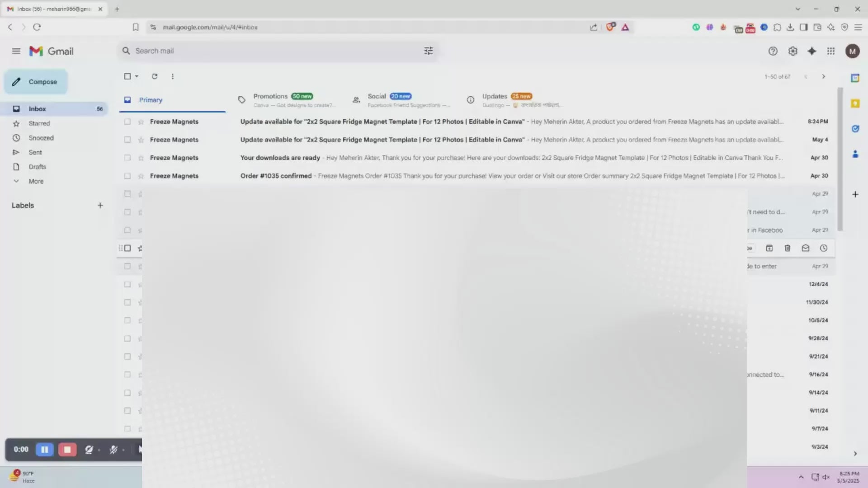Screen dimensions: 868x488
Task: Open Contacts in side panel
Action: [855, 154]
